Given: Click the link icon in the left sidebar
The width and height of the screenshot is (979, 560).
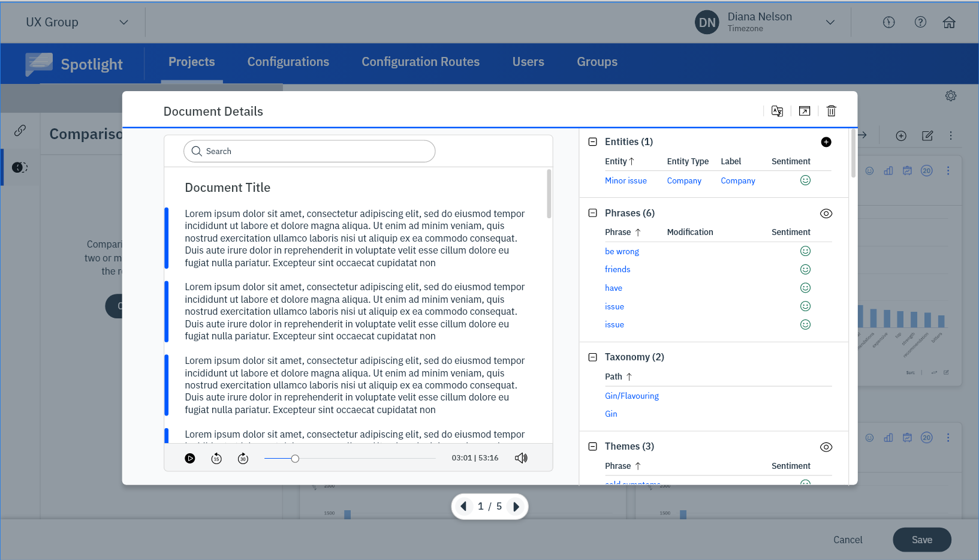Looking at the screenshot, I should click(20, 130).
